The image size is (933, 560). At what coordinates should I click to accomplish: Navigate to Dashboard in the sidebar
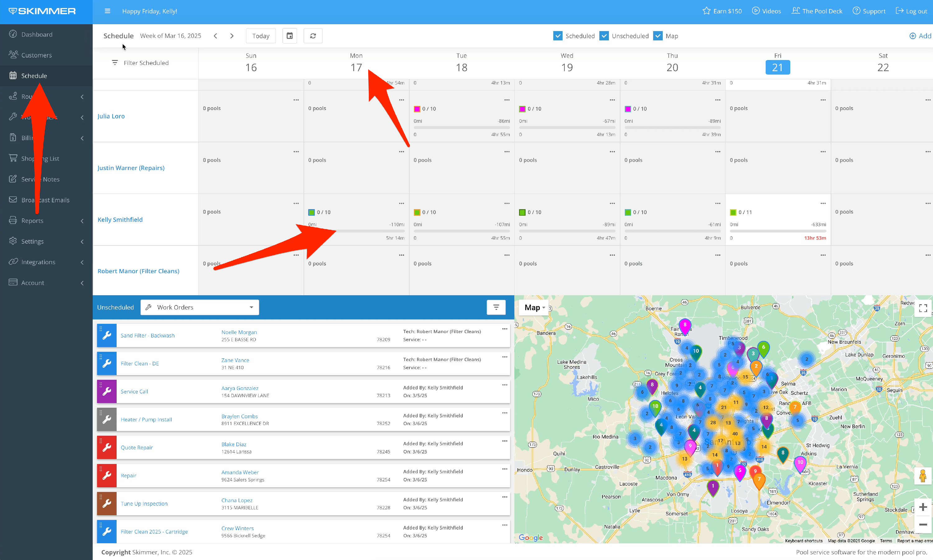coord(37,34)
